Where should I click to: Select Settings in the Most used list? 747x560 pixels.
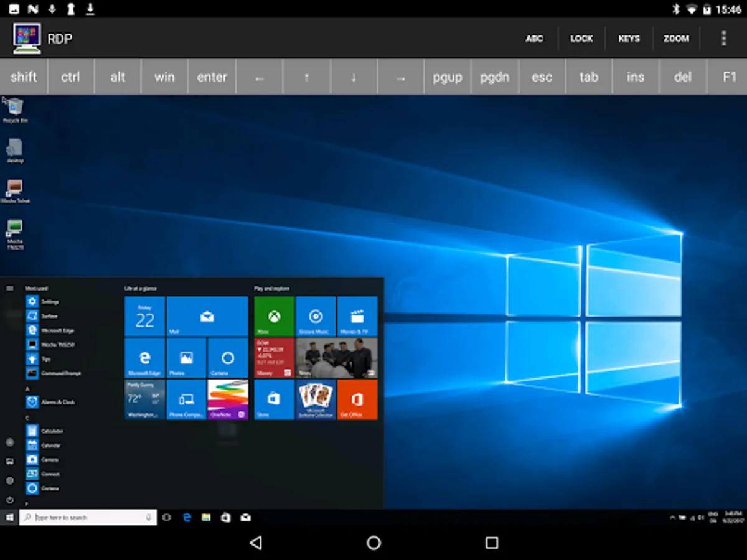tap(44, 302)
